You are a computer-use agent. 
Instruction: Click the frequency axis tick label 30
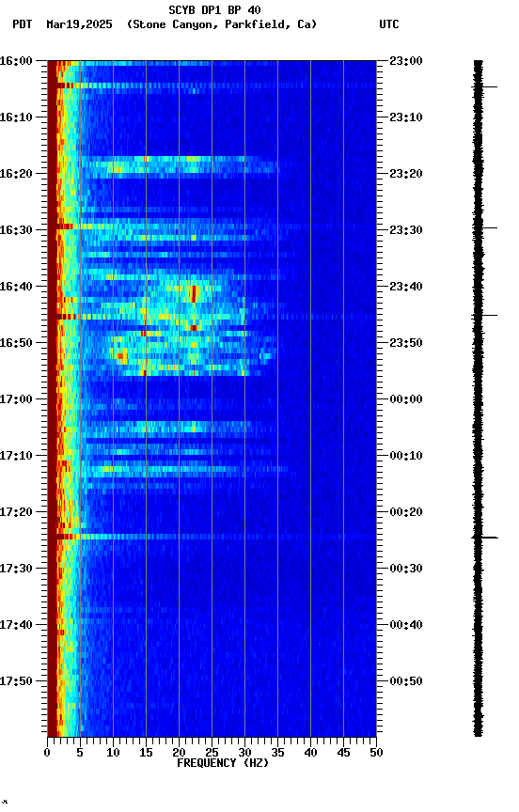click(244, 753)
